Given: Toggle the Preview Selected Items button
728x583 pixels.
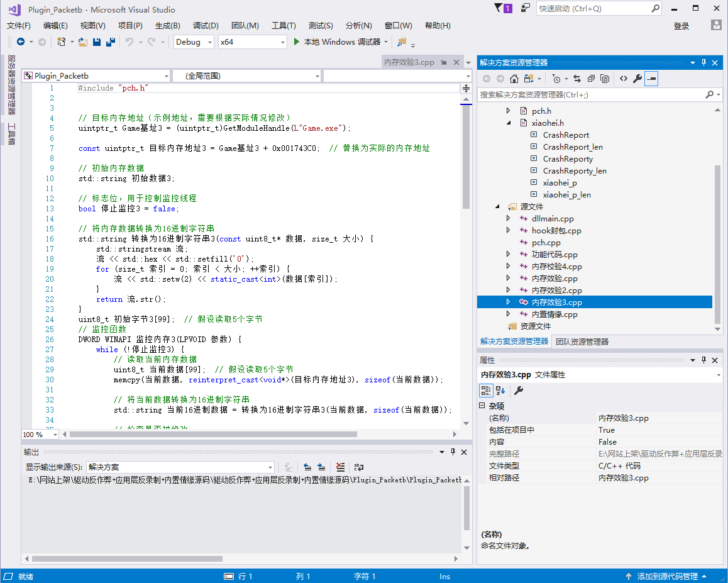Looking at the screenshot, I should pos(651,79).
